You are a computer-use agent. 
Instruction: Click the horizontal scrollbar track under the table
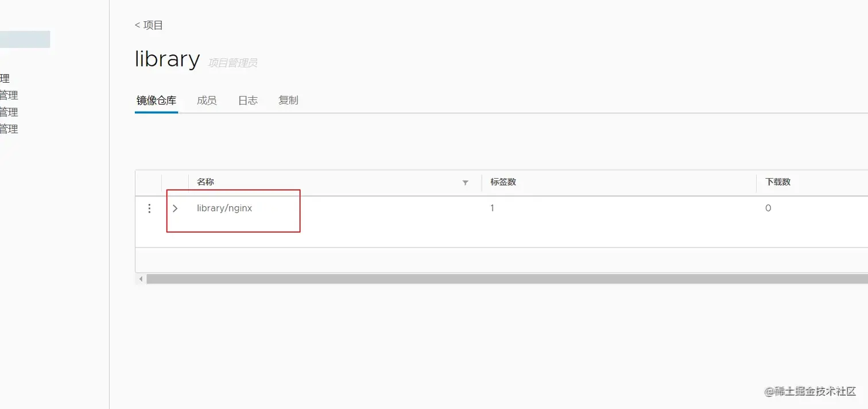click(507, 279)
